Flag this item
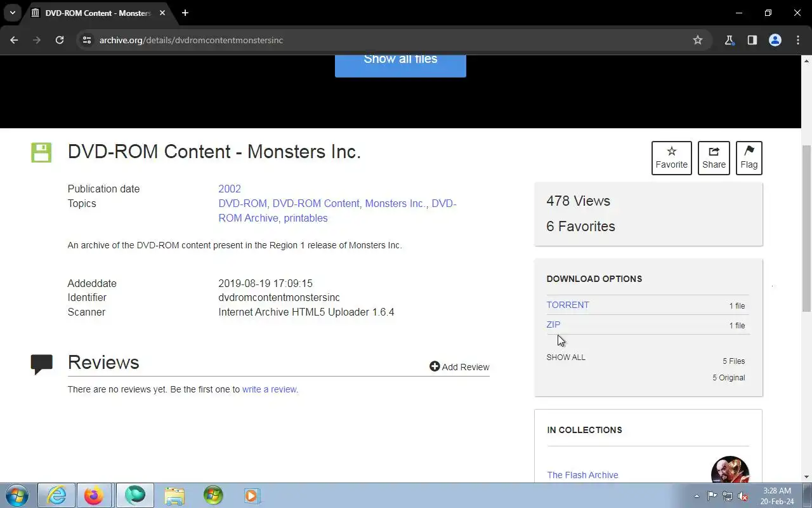Image resolution: width=812 pixels, height=508 pixels. coord(749,157)
